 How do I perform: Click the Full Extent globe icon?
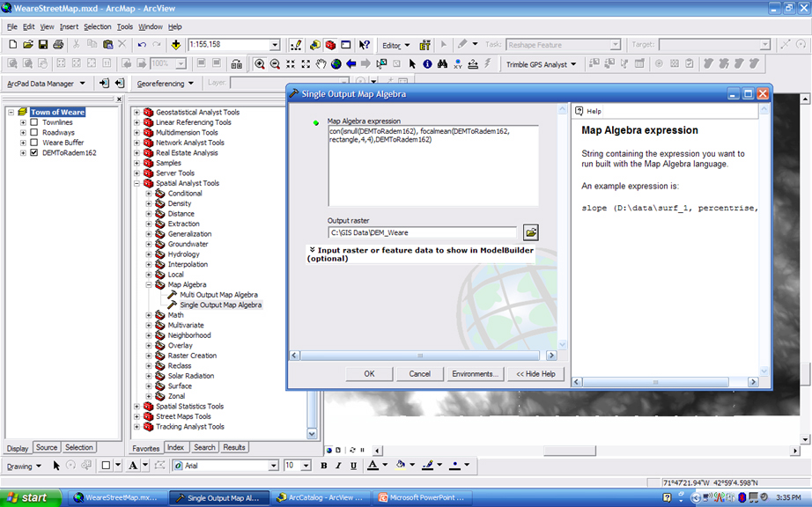click(336, 64)
